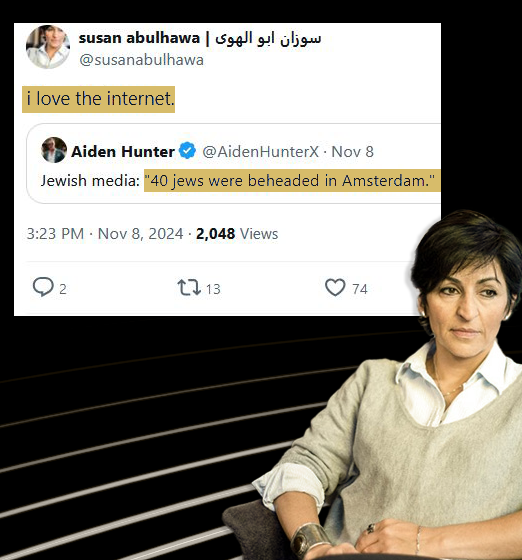Open the quoted "40 jews were beheaded" tweet
522x560 pixels.
point(234,164)
